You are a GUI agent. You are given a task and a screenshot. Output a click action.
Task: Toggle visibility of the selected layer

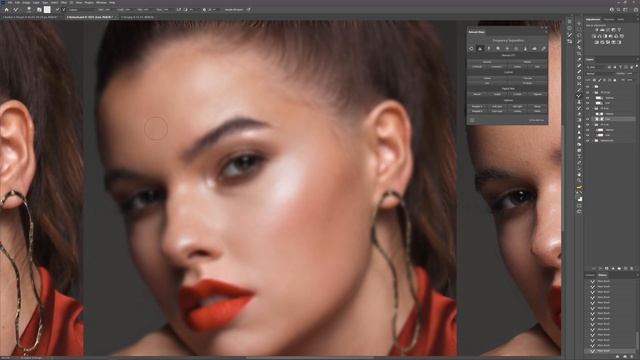588,119
